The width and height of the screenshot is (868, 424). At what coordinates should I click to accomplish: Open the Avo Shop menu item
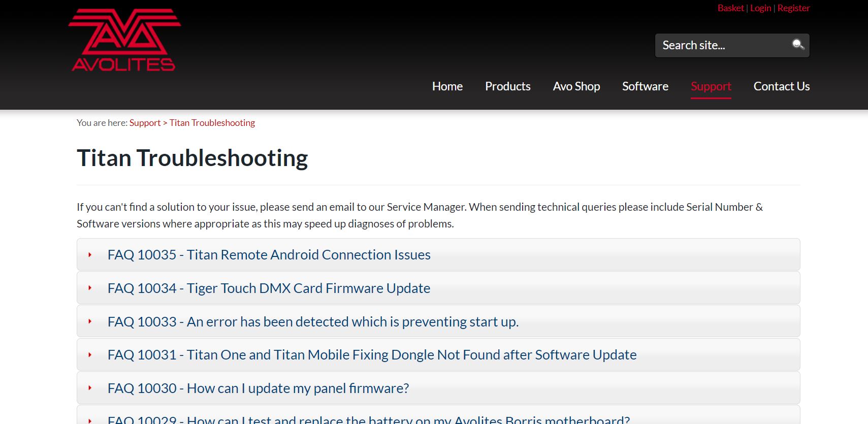(576, 86)
